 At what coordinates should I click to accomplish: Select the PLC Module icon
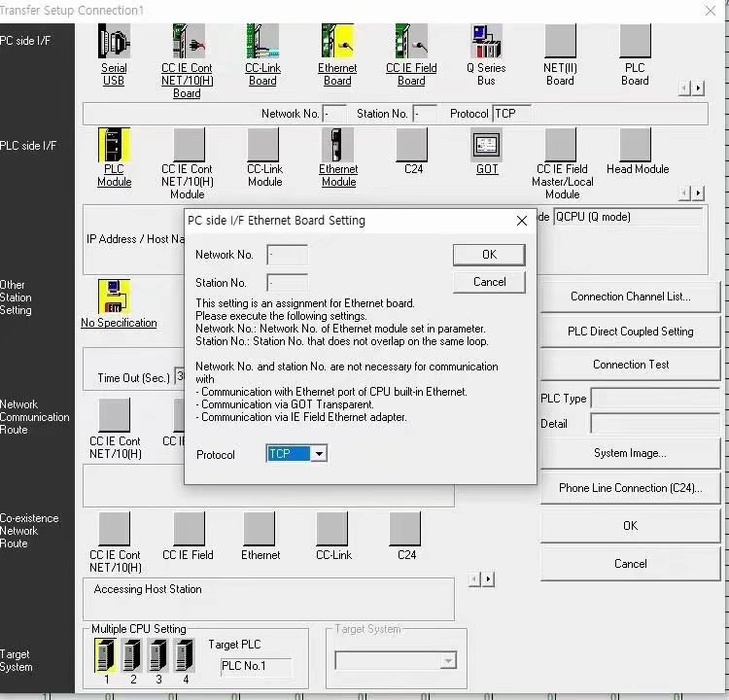[114, 146]
